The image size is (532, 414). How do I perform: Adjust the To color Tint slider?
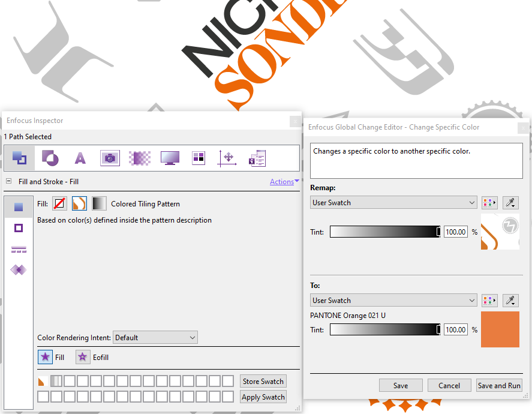tap(385, 329)
